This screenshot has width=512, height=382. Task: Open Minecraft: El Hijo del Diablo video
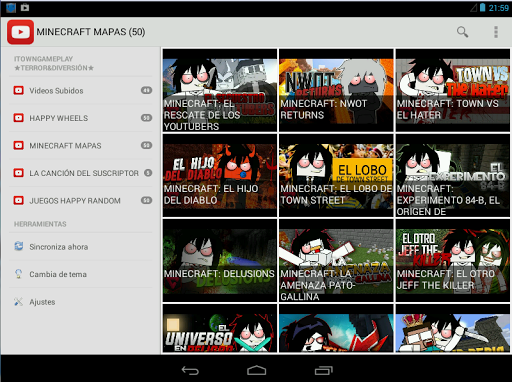point(220,176)
